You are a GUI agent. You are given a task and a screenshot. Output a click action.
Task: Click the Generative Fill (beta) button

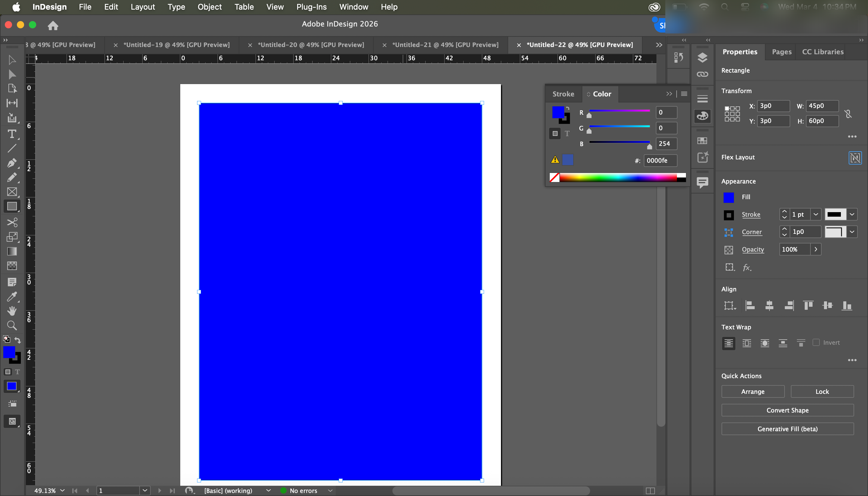click(787, 429)
